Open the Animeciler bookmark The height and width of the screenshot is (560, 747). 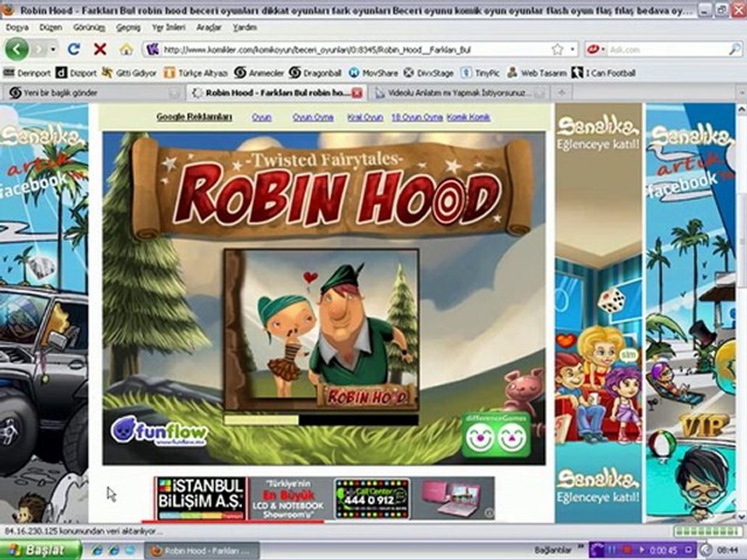tap(258, 73)
